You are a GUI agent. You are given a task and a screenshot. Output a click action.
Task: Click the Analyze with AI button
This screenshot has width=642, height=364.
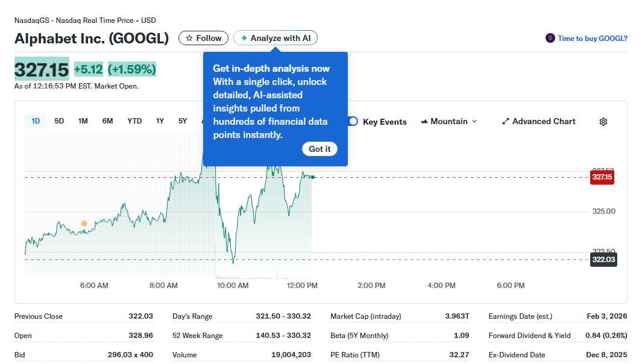pos(275,37)
